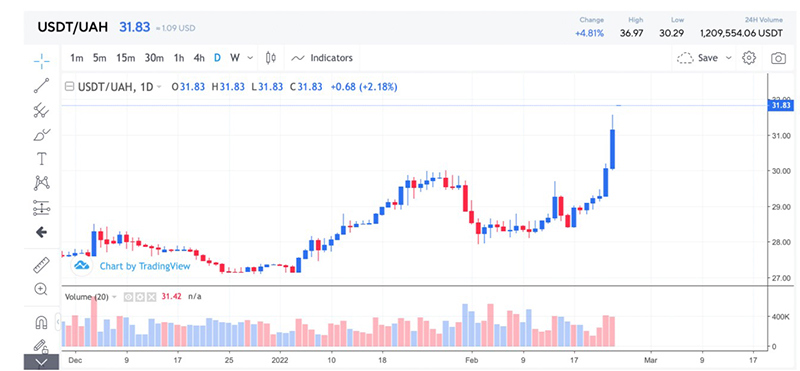The image size is (800, 371).
Task: Select the ruler measure tool
Action: 41,265
